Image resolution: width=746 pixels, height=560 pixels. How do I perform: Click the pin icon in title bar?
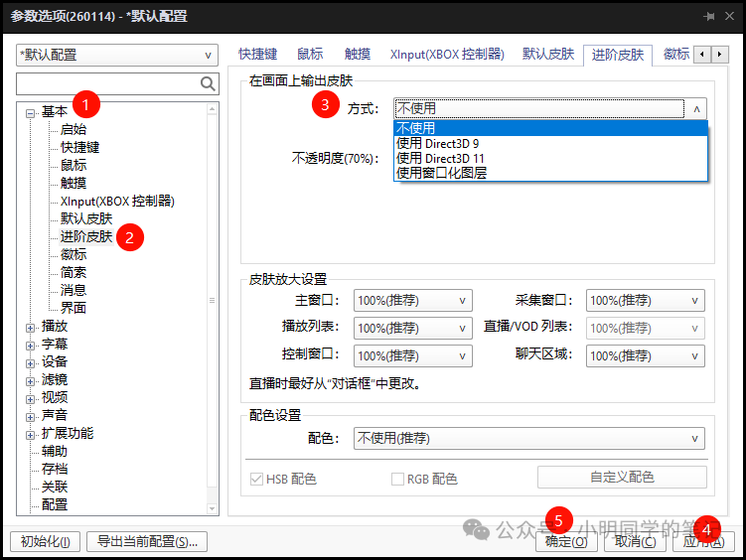click(x=709, y=17)
